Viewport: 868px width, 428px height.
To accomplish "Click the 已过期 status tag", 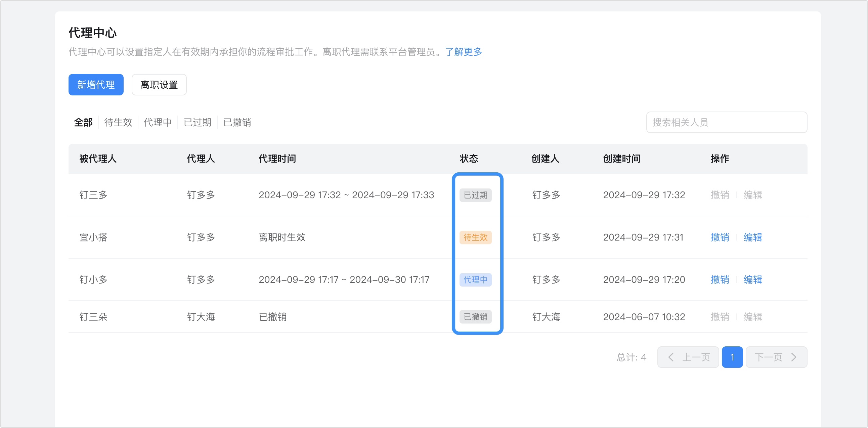I will tap(475, 195).
